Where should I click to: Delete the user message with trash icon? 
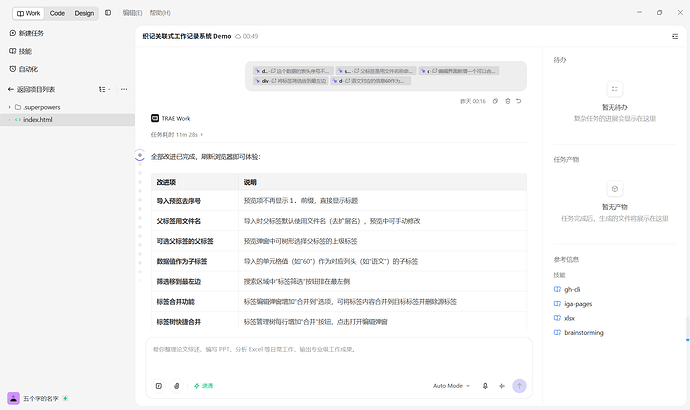pyautogui.click(x=507, y=101)
